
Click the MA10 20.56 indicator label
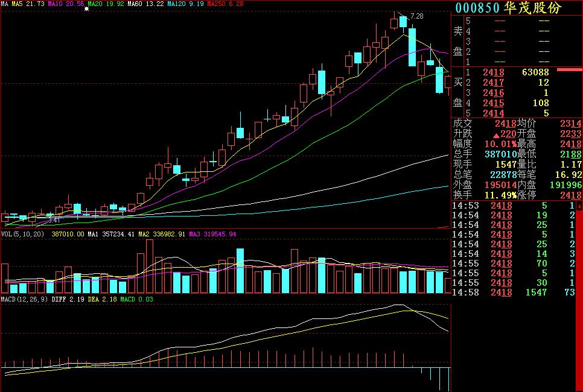66,4
